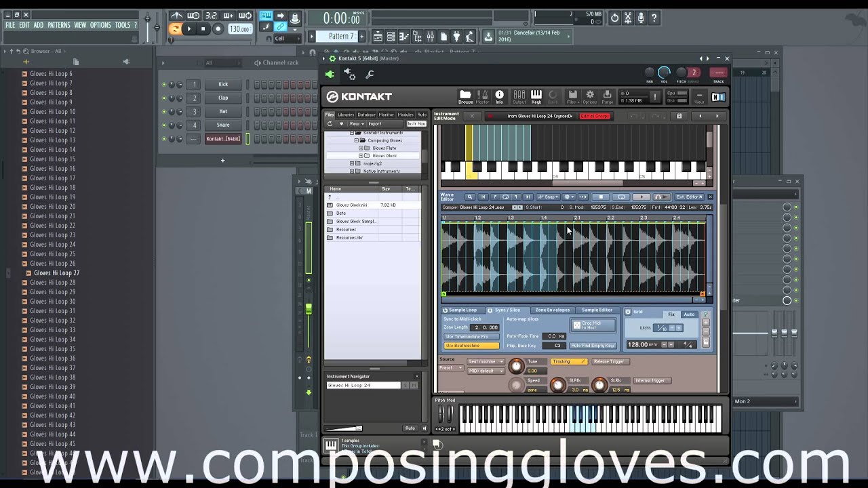Click FL Studio help question icon
This screenshot has width=868, height=488.
(x=654, y=18)
